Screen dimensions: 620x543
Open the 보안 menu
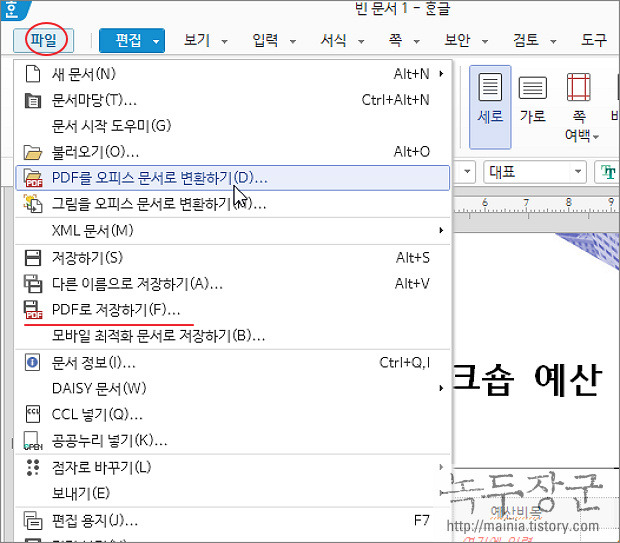coord(457,40)
